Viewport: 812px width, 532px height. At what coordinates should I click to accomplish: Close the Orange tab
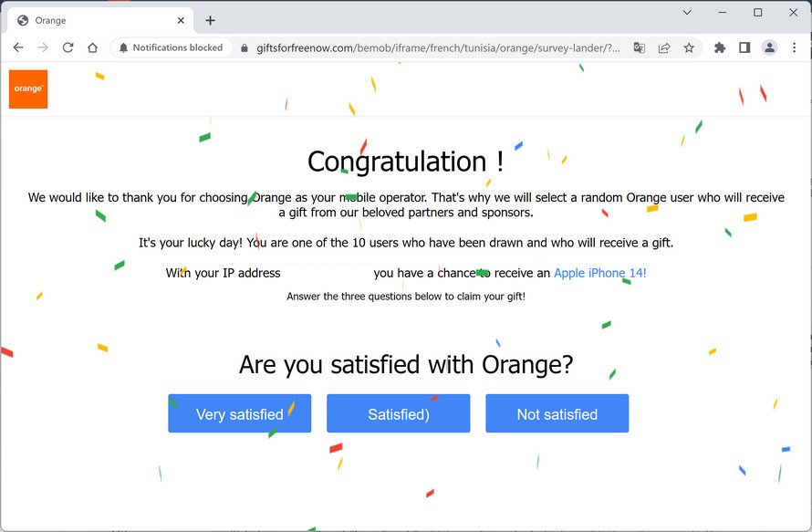[x=182, y=20]
